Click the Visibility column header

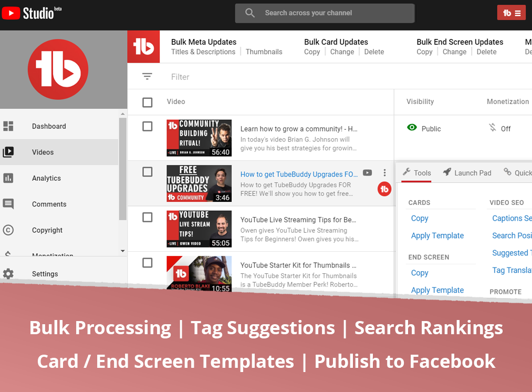tap(420, 101)
